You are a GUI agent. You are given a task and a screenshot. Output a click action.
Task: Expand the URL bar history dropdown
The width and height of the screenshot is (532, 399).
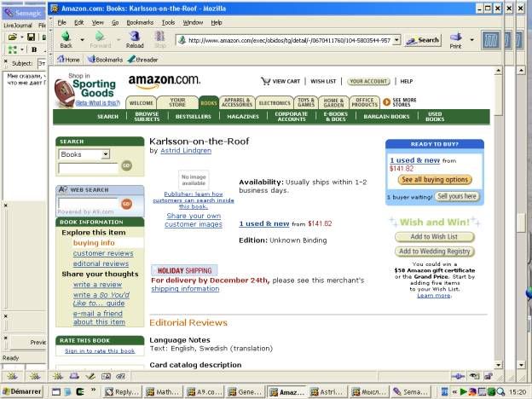point(396,40)
